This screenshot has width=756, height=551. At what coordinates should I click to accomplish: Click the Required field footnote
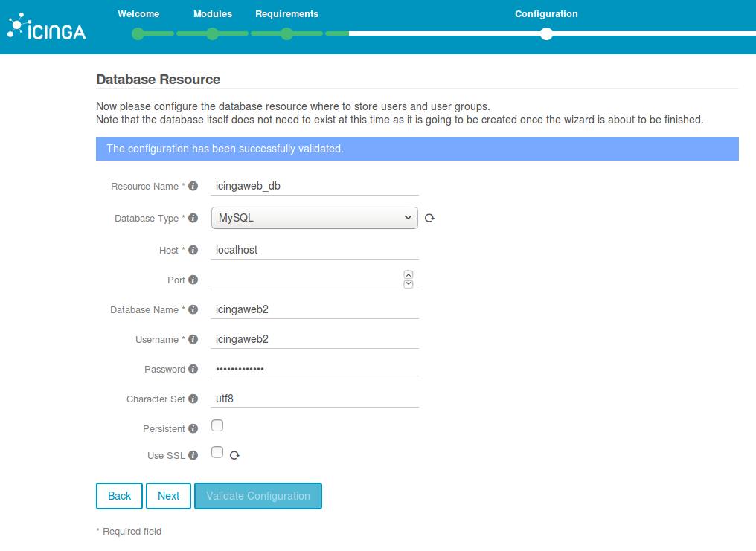click(129, 531)
